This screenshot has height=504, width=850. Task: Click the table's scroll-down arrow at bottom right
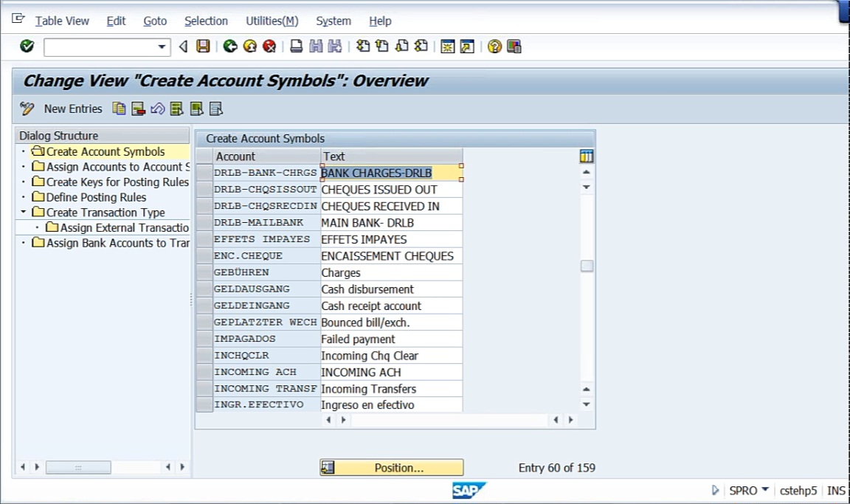pyautogui.click(x=586, y=404)
